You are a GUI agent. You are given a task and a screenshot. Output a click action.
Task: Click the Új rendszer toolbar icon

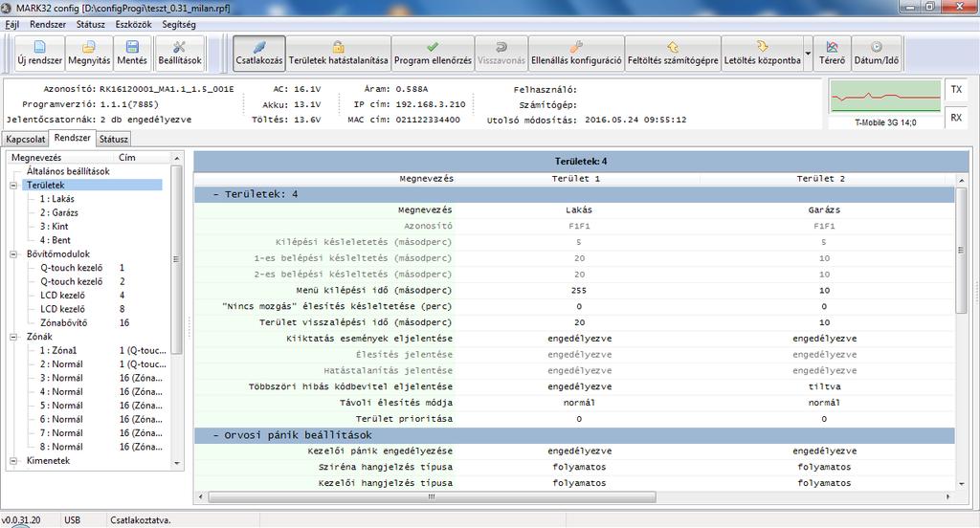[x=39, y=54]
